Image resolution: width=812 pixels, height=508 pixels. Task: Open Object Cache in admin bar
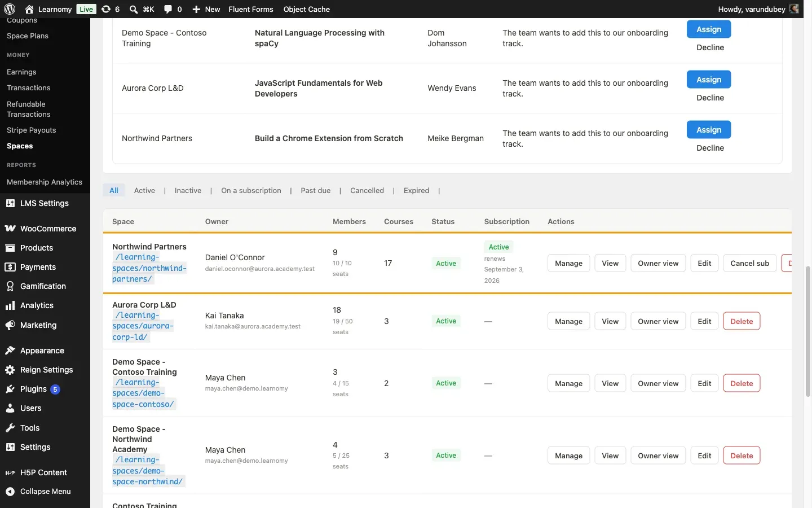tap(307, 9)
